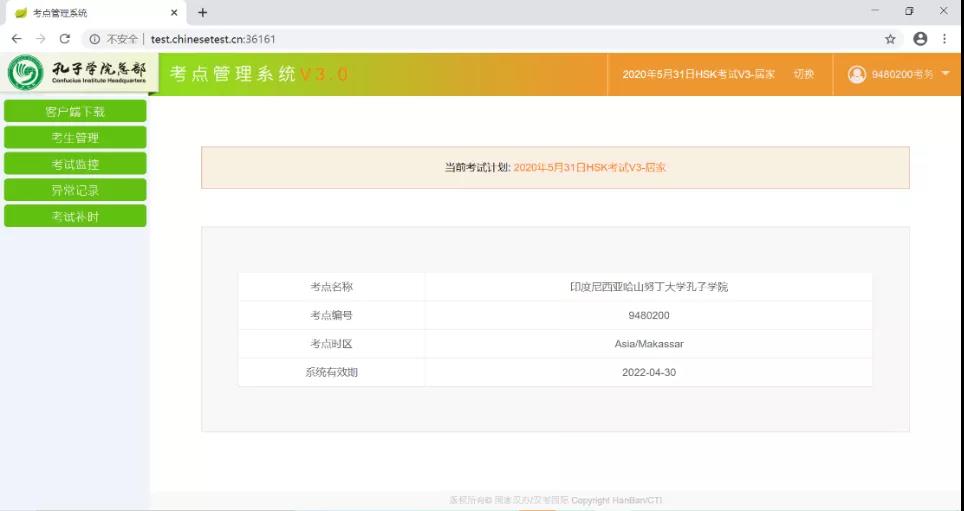Click the 9480200 value cell in the table
This screenshot has height=511, width=964.
click(649, 315)
